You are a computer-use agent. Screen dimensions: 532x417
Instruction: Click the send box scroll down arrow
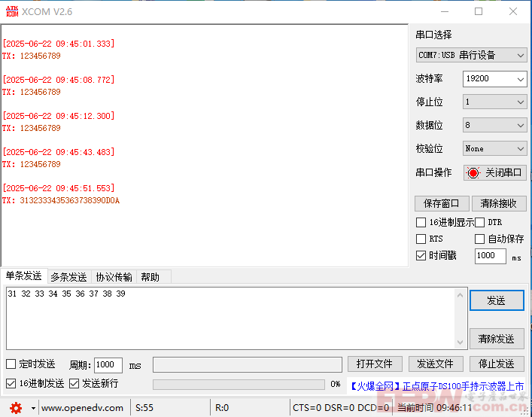pos(460,342)
